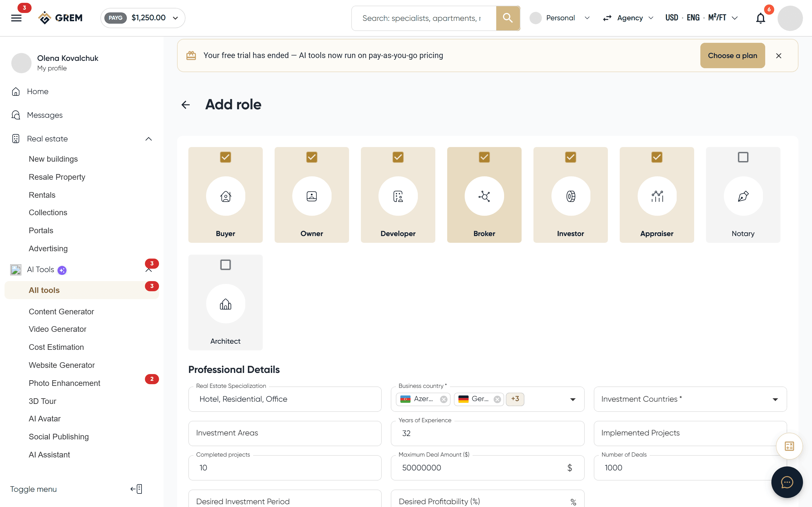Check the Notary role checkbox
Viewport: 812px width, 507px height.
click(743, 157)
